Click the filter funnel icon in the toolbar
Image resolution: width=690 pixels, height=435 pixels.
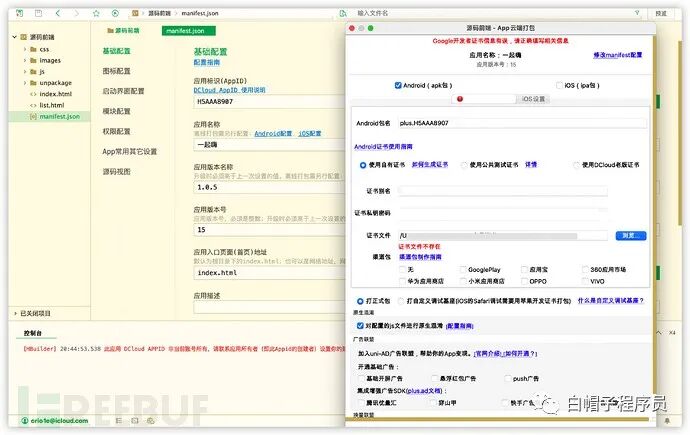click(x=637, y=13)
